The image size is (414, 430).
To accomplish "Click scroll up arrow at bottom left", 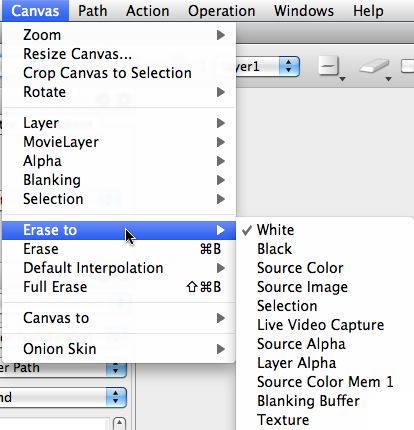I will pos(119,423).
